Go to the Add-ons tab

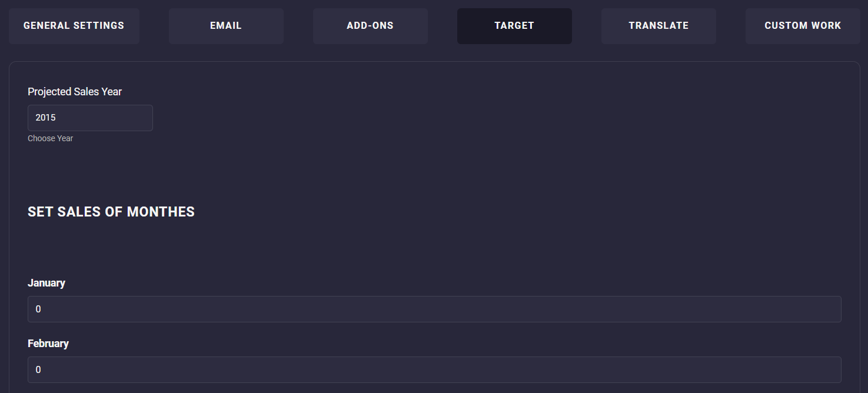370,26
